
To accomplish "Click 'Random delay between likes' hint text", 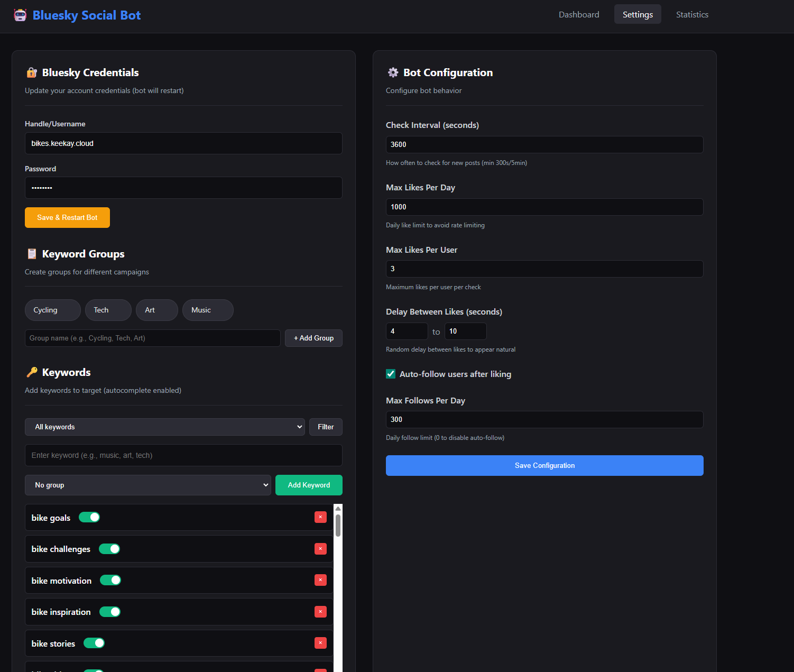I will (x=450, y=349).
